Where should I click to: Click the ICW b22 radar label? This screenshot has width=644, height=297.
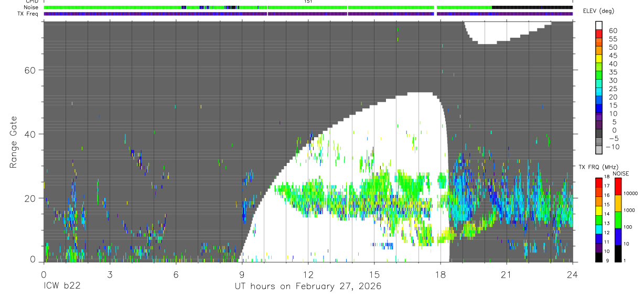tap(61, 287)
